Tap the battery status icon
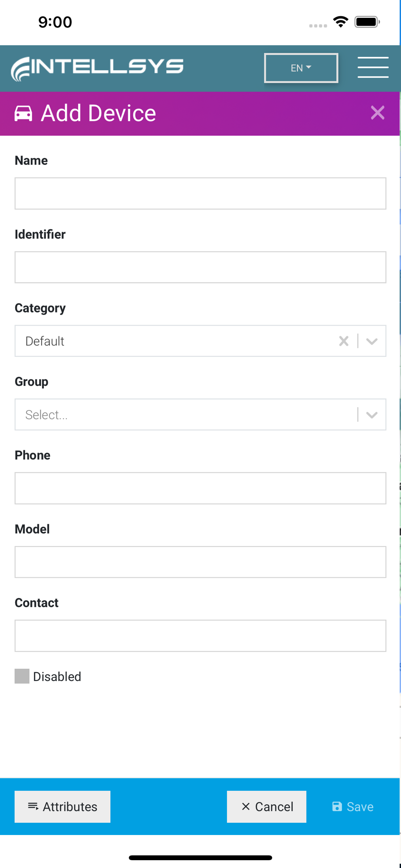The width and height of the screenshot is (401, 868). [367, 22]
